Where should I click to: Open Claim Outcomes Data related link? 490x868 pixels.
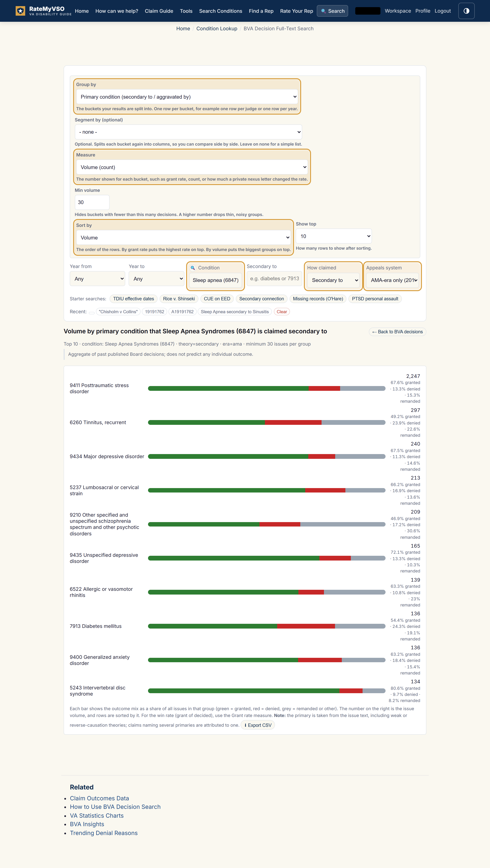(x=99, y=798)
